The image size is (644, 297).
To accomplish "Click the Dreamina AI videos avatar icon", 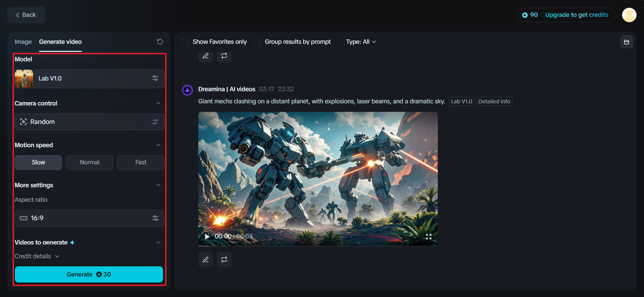I will (x=187, y=89).
